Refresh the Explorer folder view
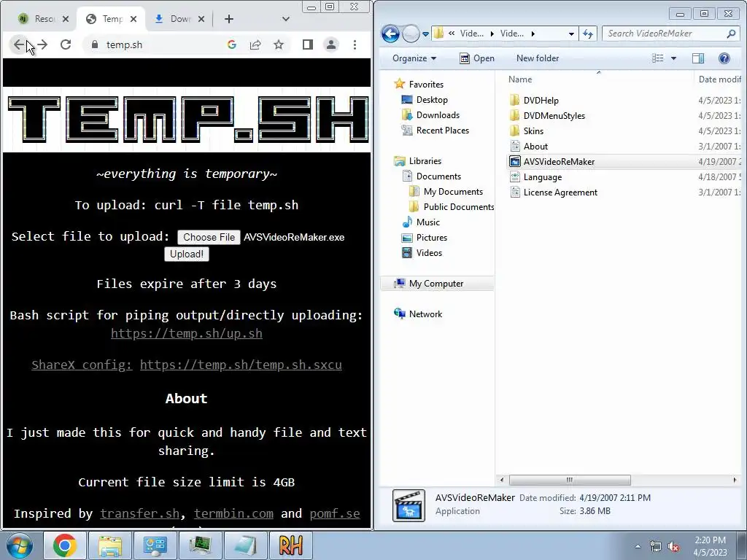747x560 pixels. coord(588,34)
